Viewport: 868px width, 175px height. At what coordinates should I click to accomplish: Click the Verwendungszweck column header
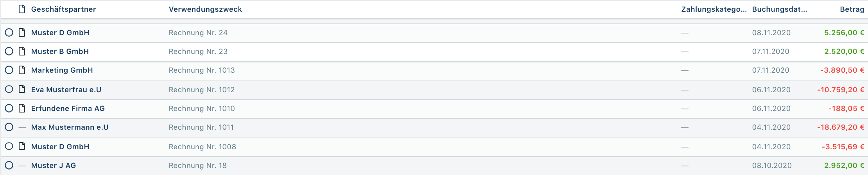point(205,9)
